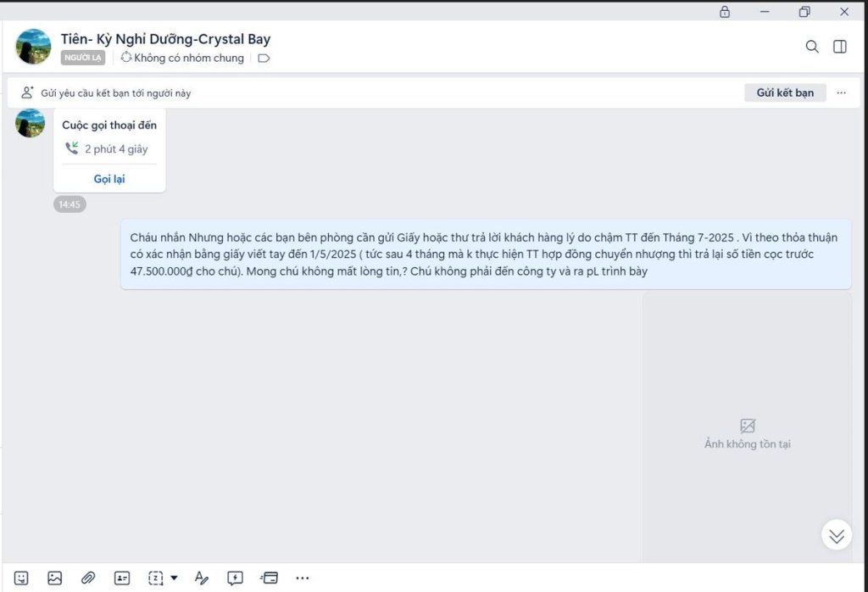Screen dimensions: 868x592
Task: Show more chat toolbar options
Action: pyautogui.click(x=303, y=578)
